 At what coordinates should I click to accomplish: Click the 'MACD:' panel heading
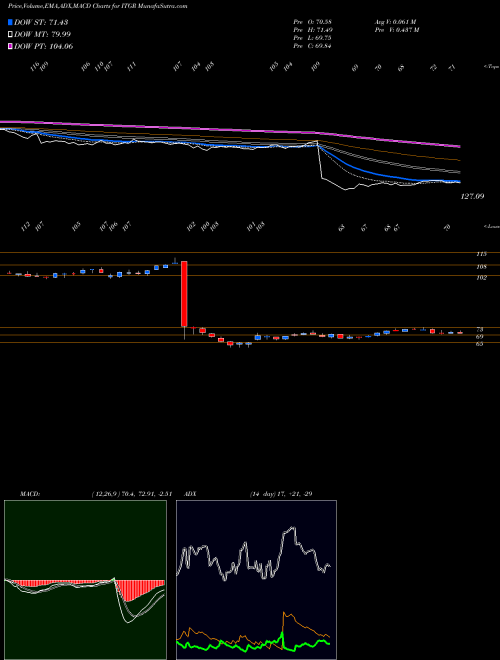pos(29,494)
